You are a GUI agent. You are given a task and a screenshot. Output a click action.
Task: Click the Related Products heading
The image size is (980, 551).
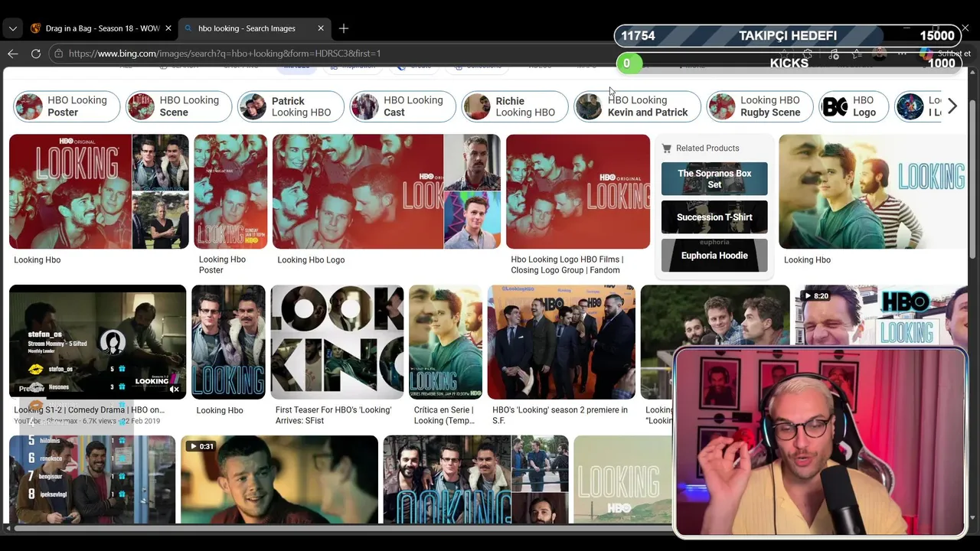[707, 148]
